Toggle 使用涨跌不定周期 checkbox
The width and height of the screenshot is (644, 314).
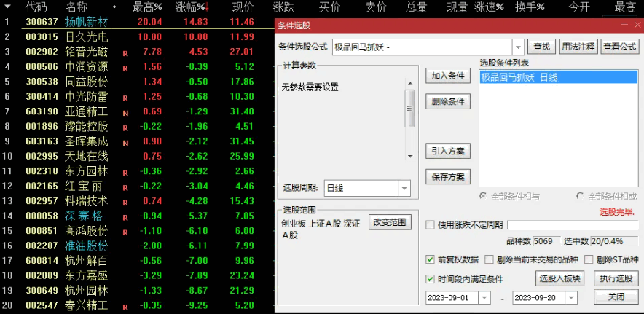pyautogui.click(x=430, y=225)
